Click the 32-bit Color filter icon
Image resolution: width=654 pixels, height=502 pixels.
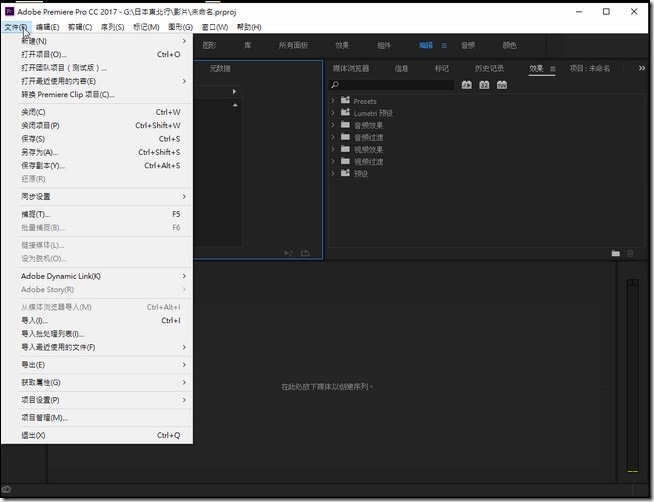[x=484, y=85]
